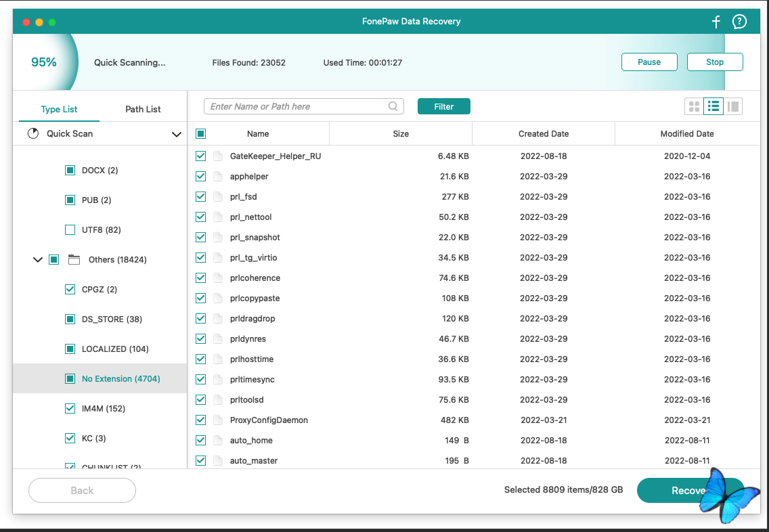The width and height of the screenshot is (769, 532).
Task: Switch to thumbnail grid view
Action: (x=694, y=106)
